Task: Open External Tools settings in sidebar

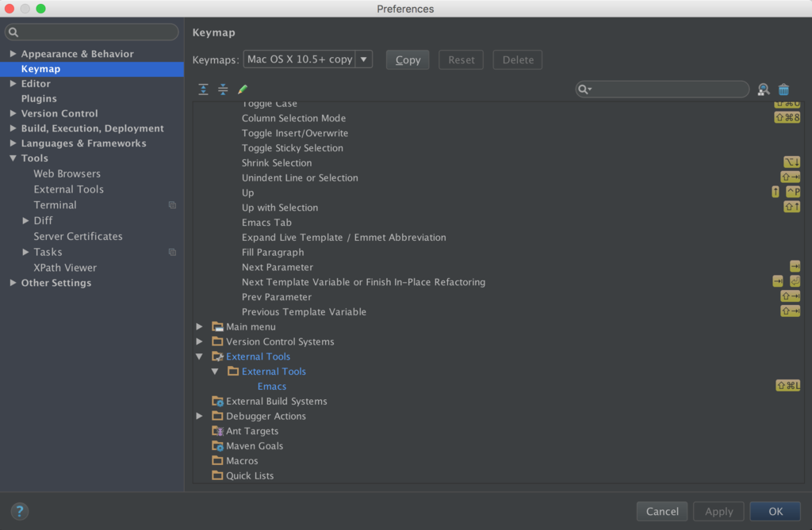Action: (68, 189)
